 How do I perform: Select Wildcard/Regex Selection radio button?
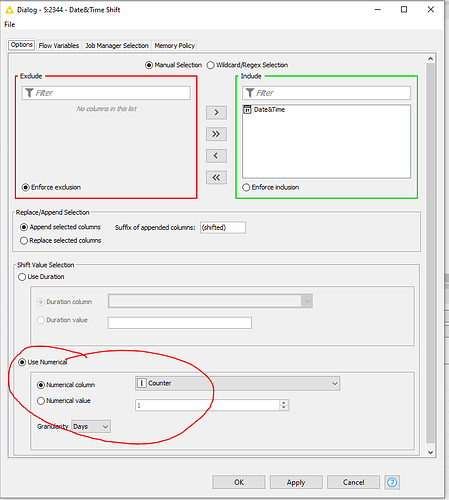(210, 65)
